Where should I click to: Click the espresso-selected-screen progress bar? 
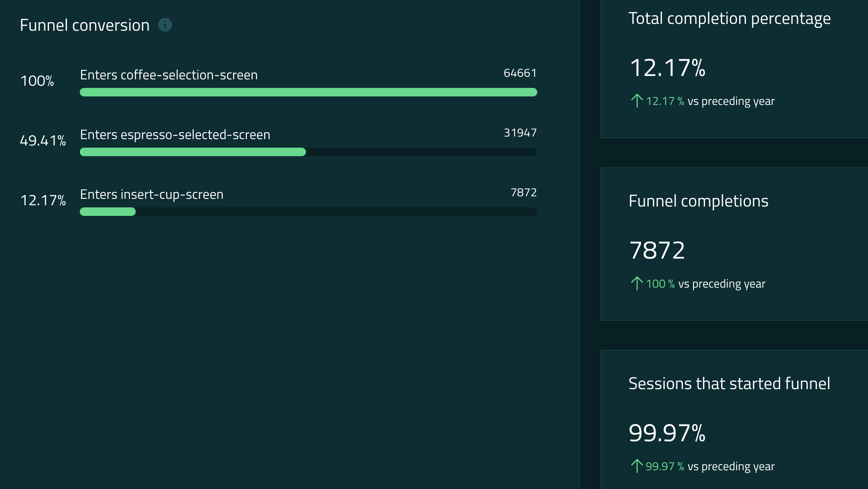point(308,152)
